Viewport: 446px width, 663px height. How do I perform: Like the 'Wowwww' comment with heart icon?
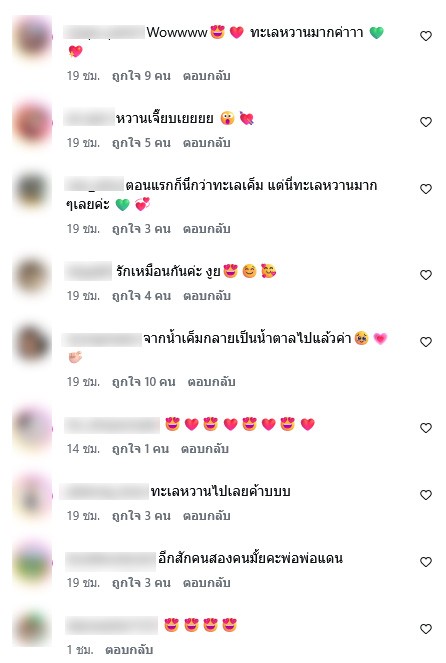point(426,36)
